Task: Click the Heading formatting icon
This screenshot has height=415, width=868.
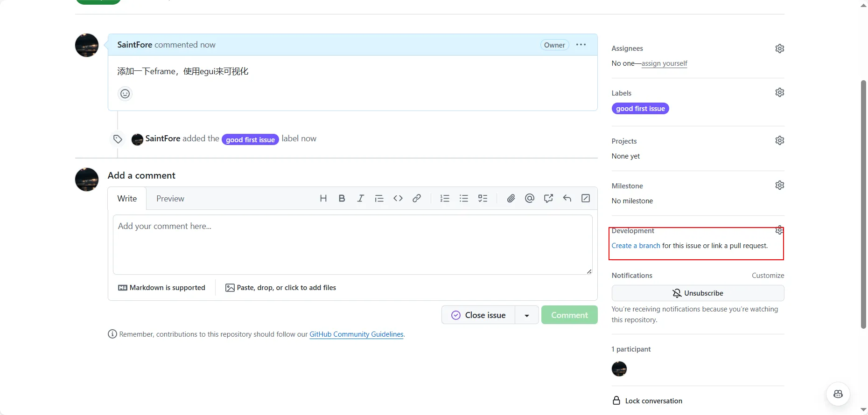Action: tap(323, 199)
